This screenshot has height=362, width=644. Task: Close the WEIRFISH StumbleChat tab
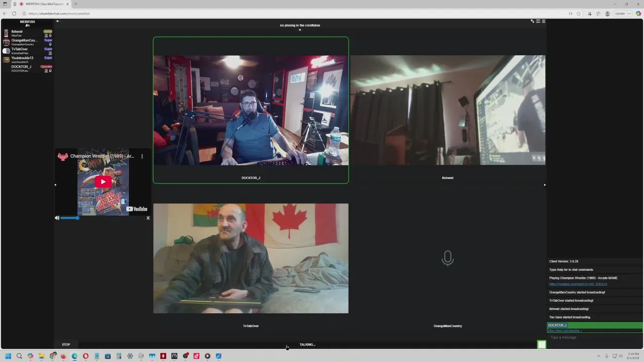tap(67, 4)
